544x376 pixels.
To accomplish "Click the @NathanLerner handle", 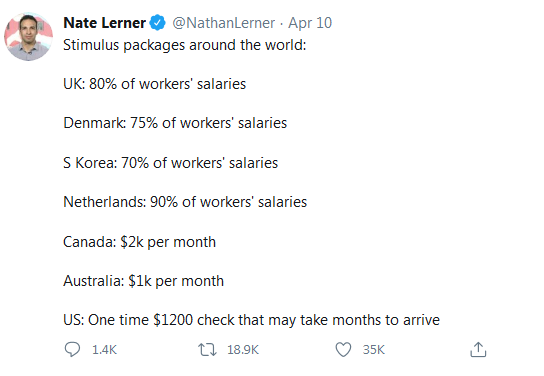I will (x=224, y=23).
